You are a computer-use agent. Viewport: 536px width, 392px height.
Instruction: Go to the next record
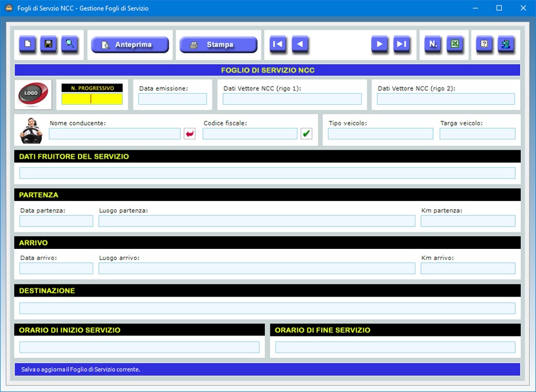pos(380,44)
